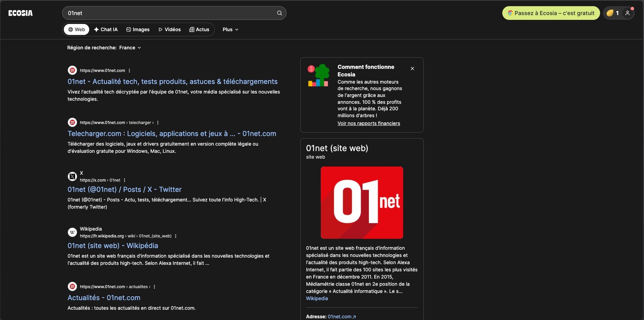Open the user profile icon
Viewport: 644px width, 320px height.
628,13
